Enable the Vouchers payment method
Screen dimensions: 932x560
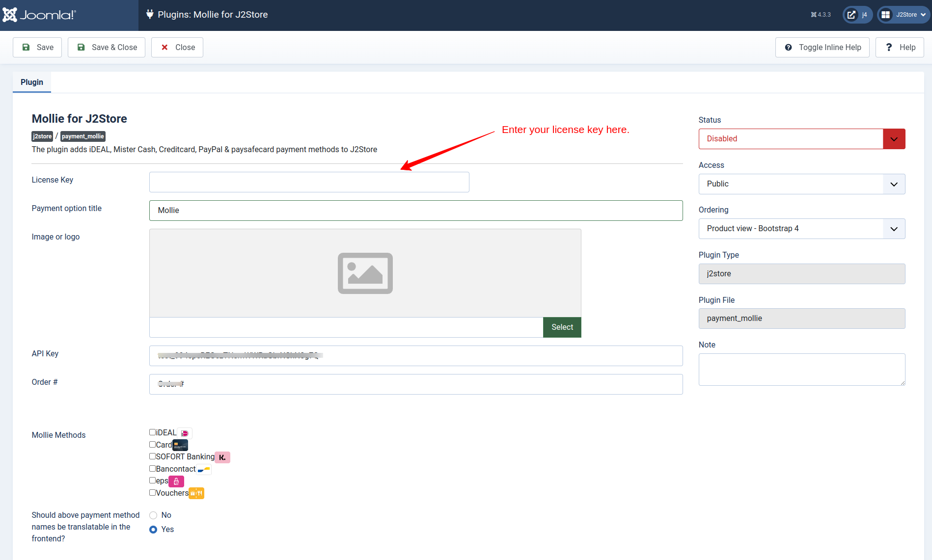[x=153, y=493]
